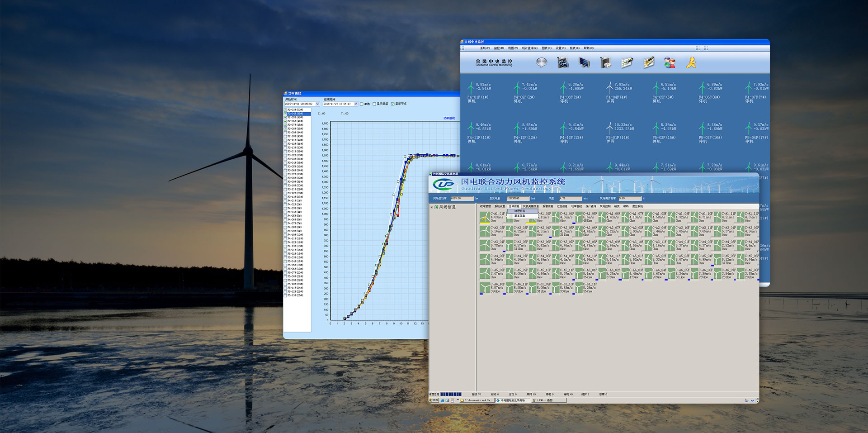This screenshot has height=433, width=868.
Task: Choose 基本信息 from the open dropdown menu
Action: coord(519,216)
